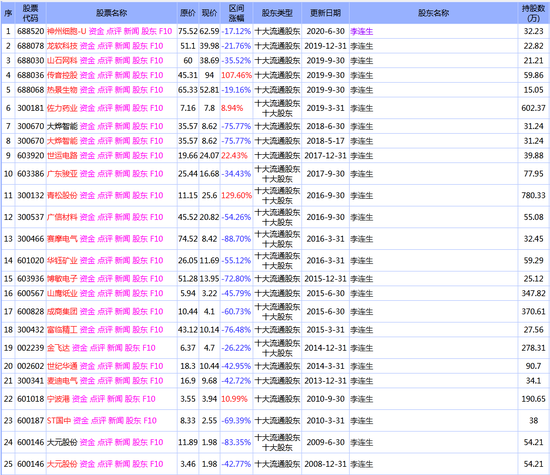Viewport: 550px width, 475px height.
Task: Select stock code cell 300432
Action: (x=31, y=330)
